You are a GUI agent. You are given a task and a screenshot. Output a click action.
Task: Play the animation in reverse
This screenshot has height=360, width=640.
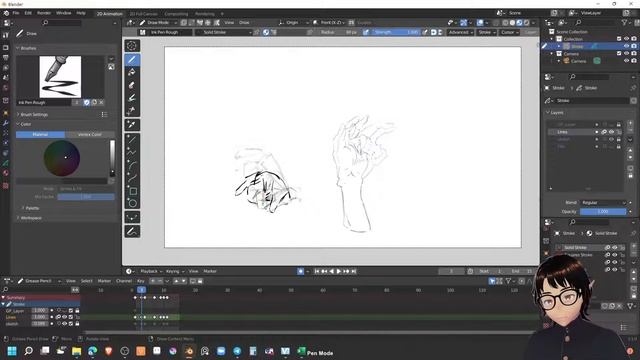(x=331, y=271)
